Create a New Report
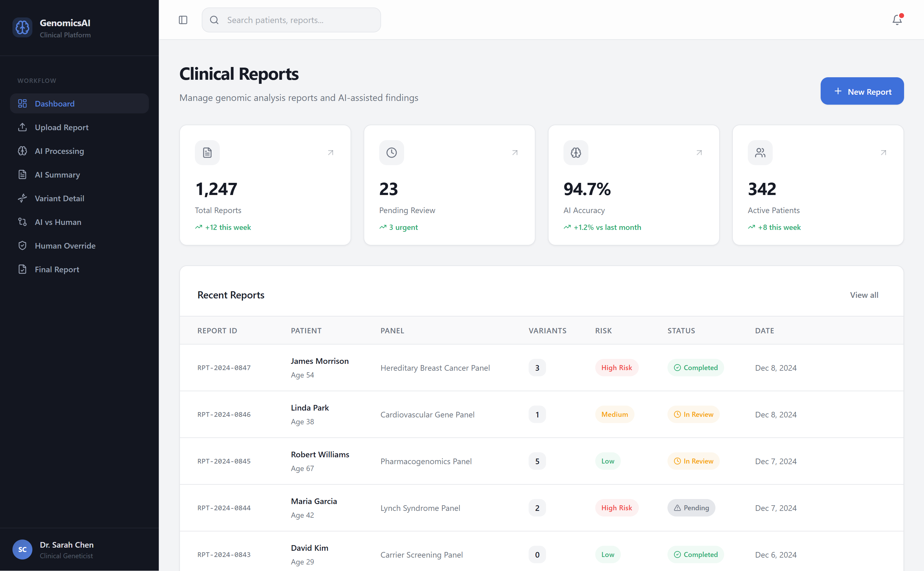 coord(862,91)
